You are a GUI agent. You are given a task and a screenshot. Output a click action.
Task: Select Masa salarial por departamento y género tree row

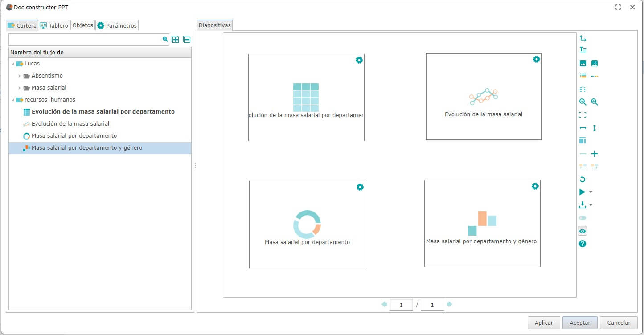[x=100, y=148]
